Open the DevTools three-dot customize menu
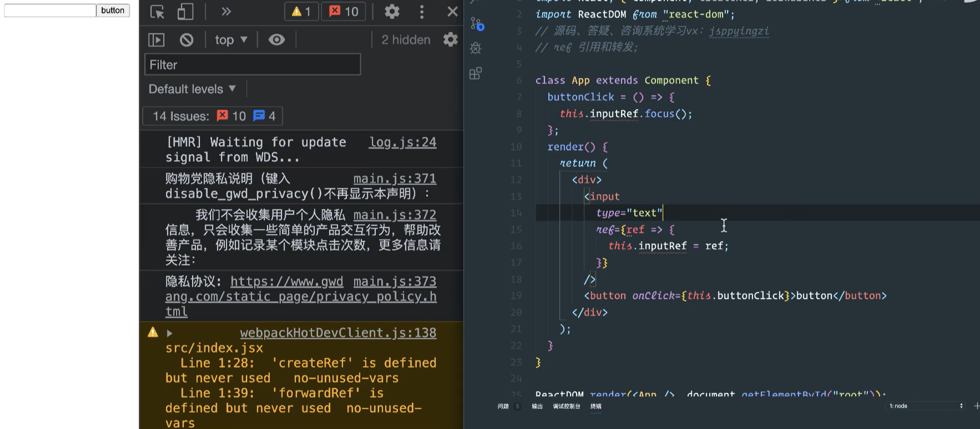Viewport: 980px width, 429px height. click(x=422, y=12)
